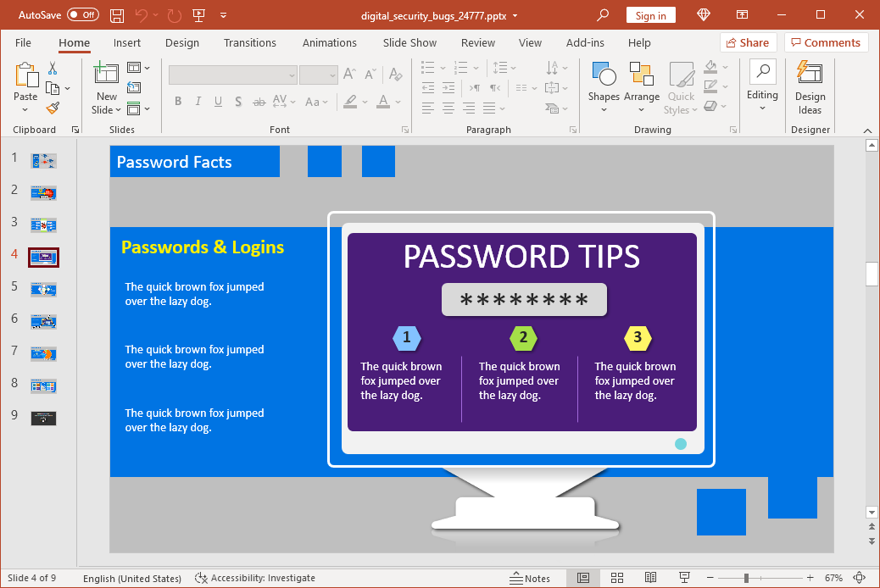Toggle Underline formatting

pyautogui.click(x=219, y=102)
